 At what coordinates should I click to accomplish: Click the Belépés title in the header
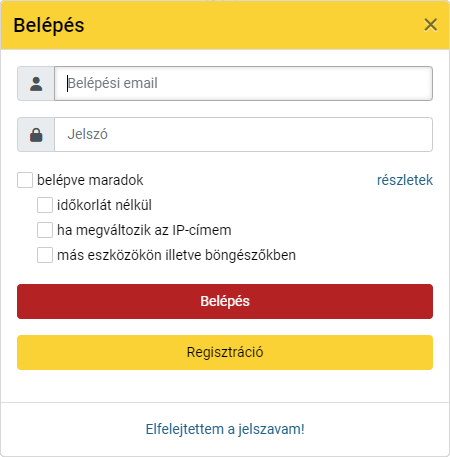click(49, 26)
